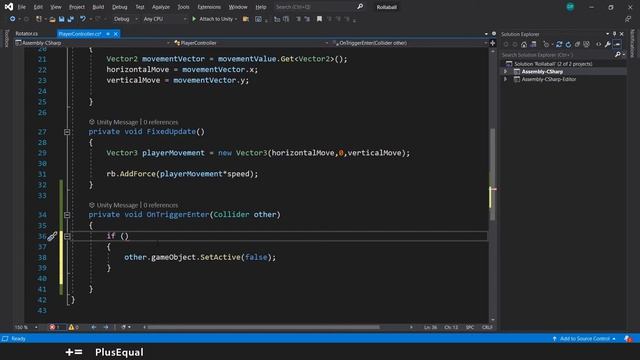The image size is (640, 360).
Task: Click the split editor plus icon
Action: tap(493, 43)
